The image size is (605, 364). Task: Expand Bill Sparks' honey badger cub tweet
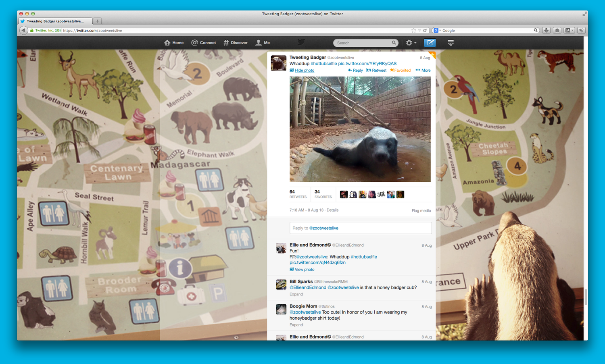click(296, 294)
